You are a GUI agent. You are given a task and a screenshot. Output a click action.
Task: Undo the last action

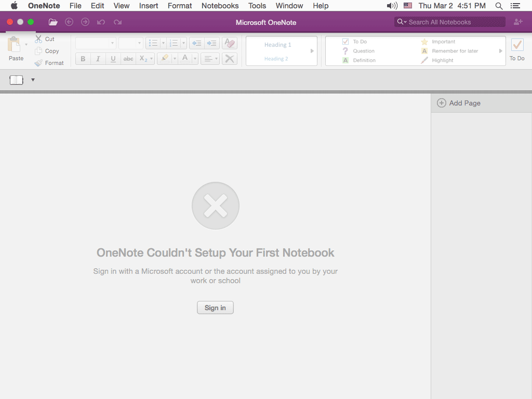pos(101,22)
